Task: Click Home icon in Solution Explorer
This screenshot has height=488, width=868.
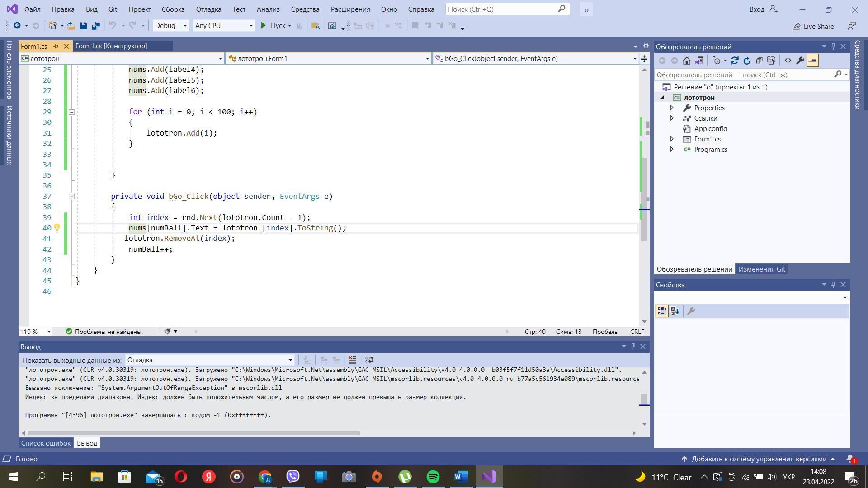Action: pos(686,61)
